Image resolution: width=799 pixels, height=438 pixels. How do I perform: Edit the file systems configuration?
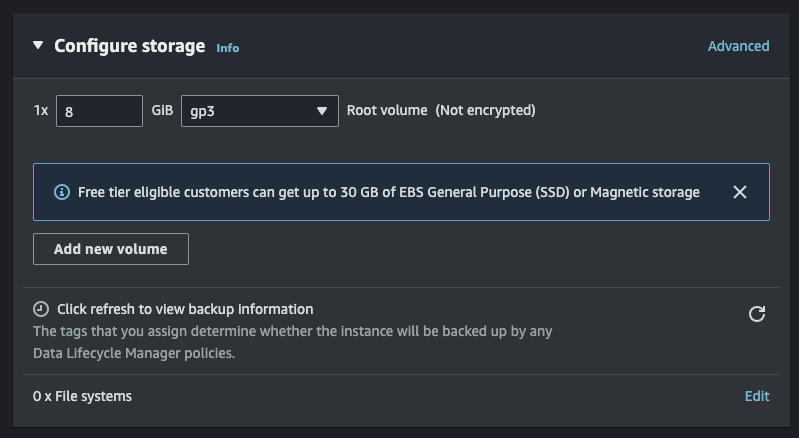(757, 396)
